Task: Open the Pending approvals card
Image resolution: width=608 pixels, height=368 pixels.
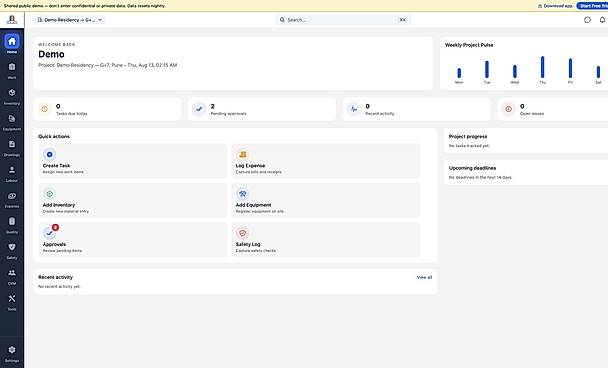Action: (x=262, y=109)
